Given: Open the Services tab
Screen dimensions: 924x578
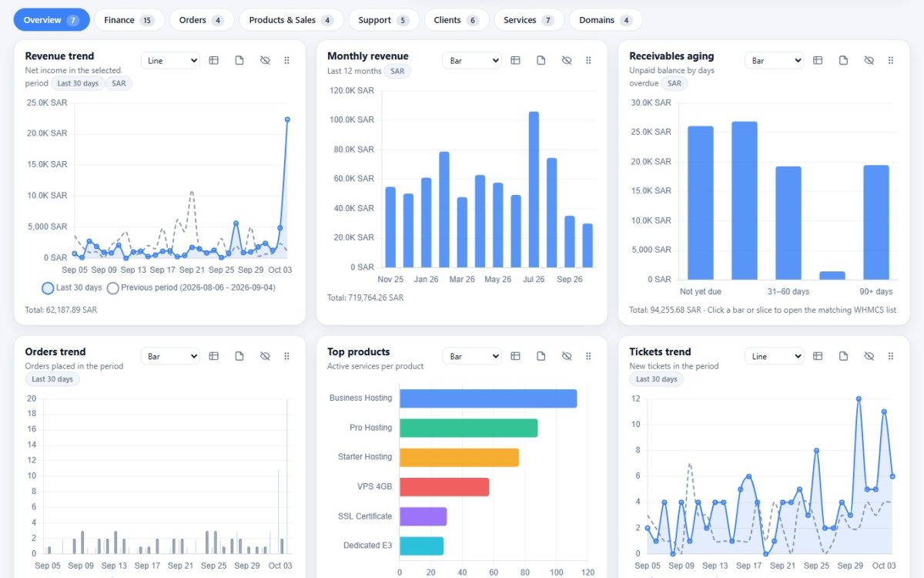Looking at the screenshot, I should [529, 20].
